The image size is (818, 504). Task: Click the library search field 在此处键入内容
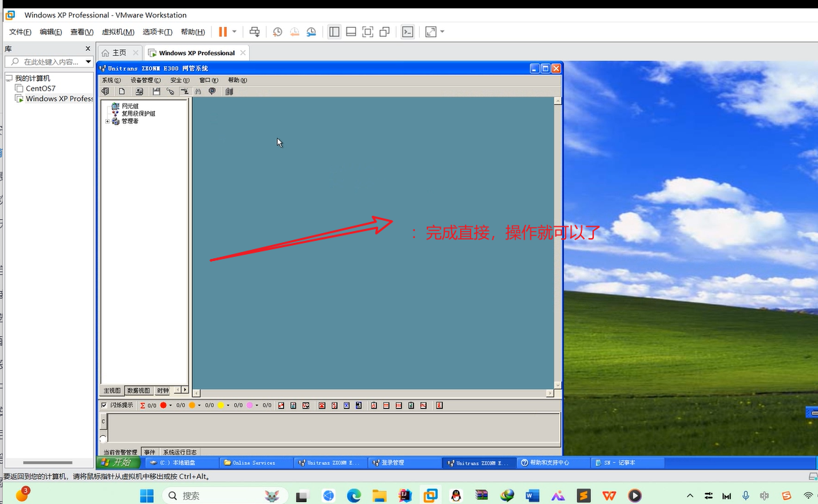pyautogui.click(x=47, y=61)
